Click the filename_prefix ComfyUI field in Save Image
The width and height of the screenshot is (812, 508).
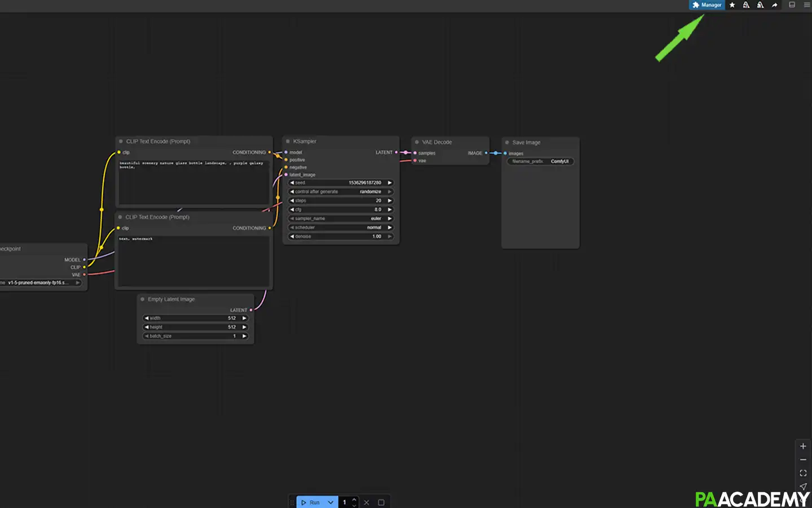(540, 161)
